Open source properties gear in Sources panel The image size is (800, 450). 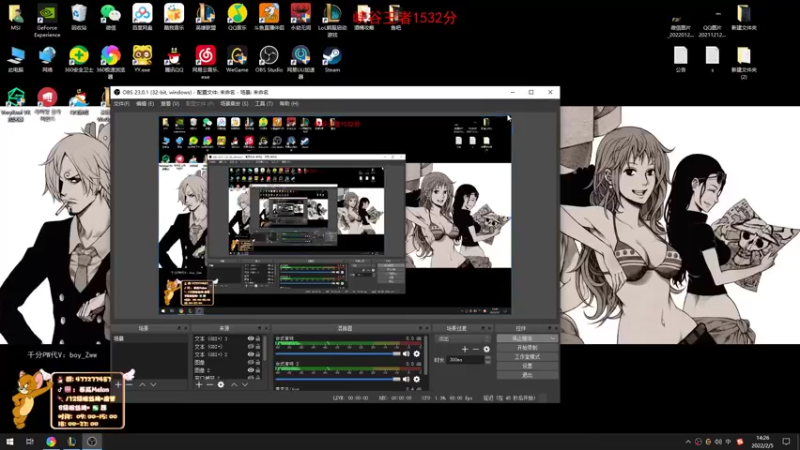coord(221,385)
